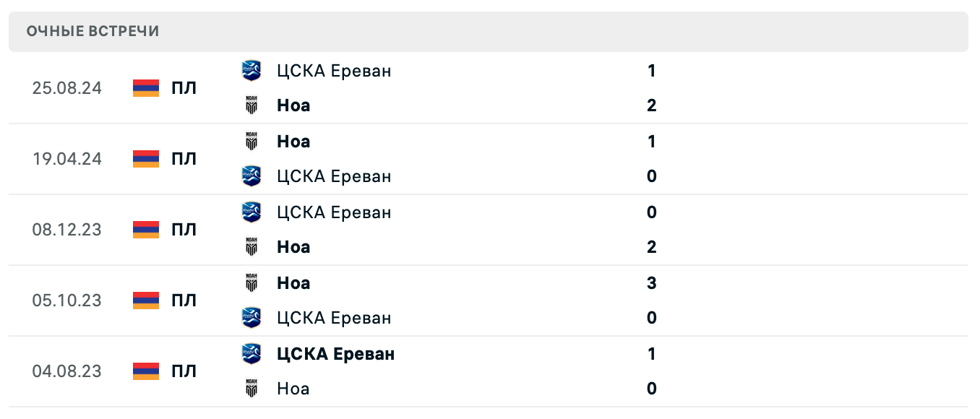Click the highlighted ЦСКА Ереван entry in the 04.08.23 match
Screen dimensions: 980x419
pos(336,354)
